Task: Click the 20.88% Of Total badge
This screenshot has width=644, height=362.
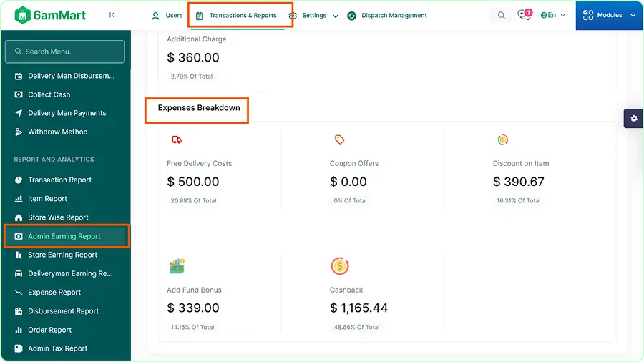Action: [193, 201]
